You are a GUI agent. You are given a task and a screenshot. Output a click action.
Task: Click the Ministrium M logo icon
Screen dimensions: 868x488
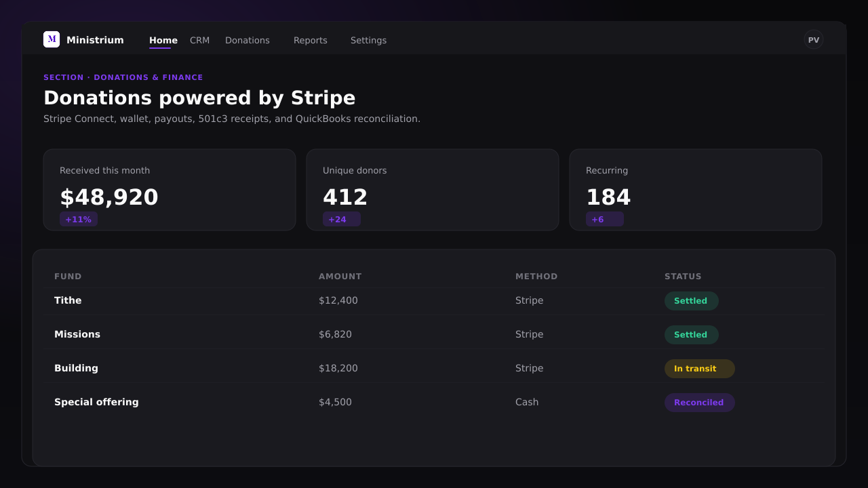tap(52, 39)
